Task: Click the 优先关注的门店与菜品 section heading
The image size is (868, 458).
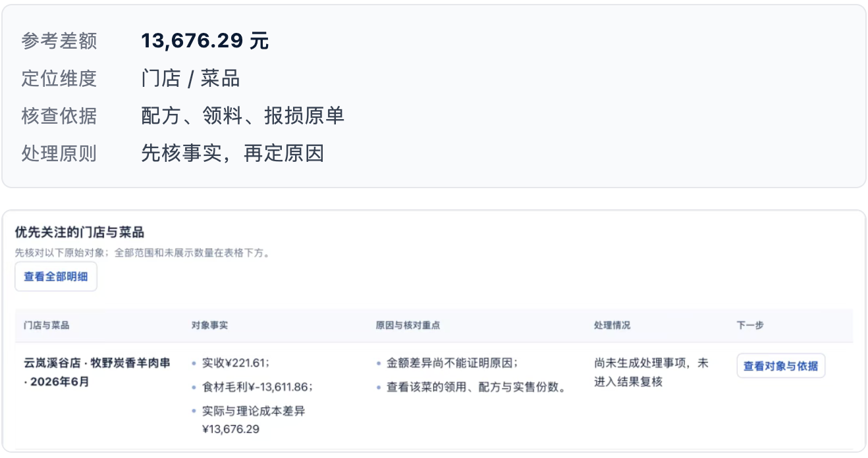Action: click(x=80, y=232)
